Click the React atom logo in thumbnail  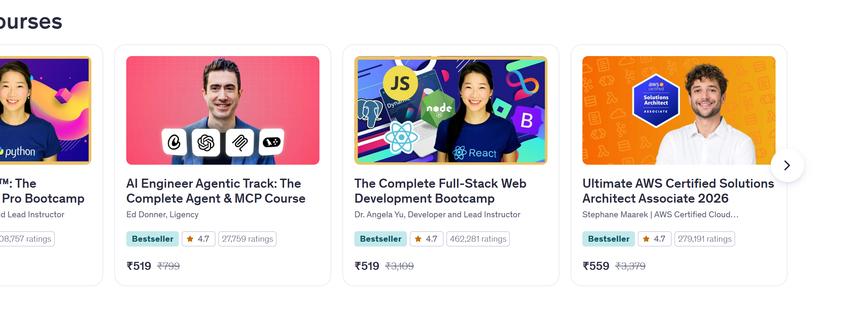coord(401,137)
